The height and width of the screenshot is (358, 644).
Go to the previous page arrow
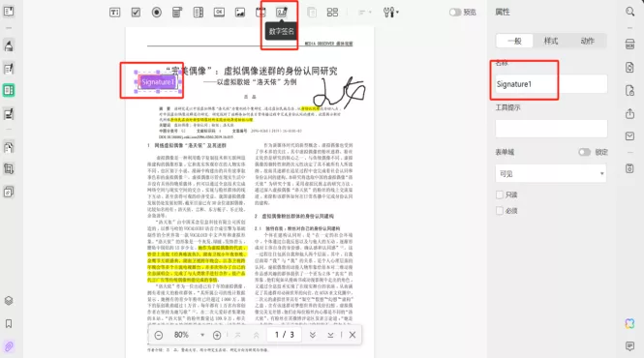[x=256, y=335]
